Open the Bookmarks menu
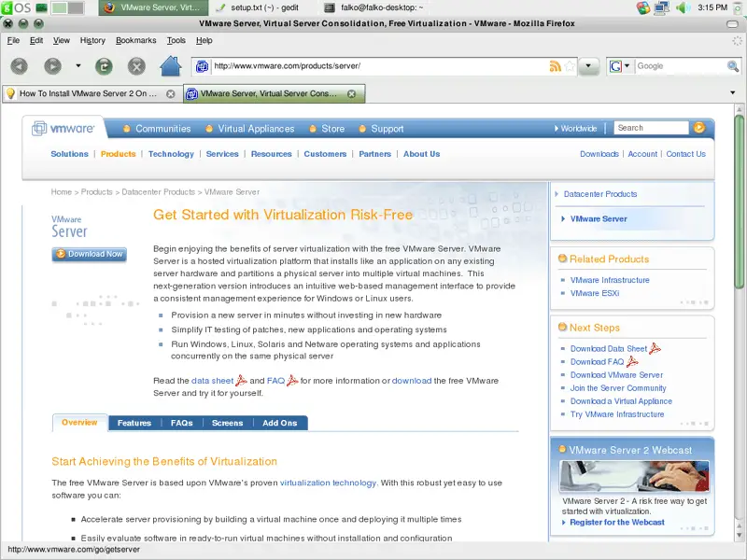747x560 pixels. coord(135,40)
